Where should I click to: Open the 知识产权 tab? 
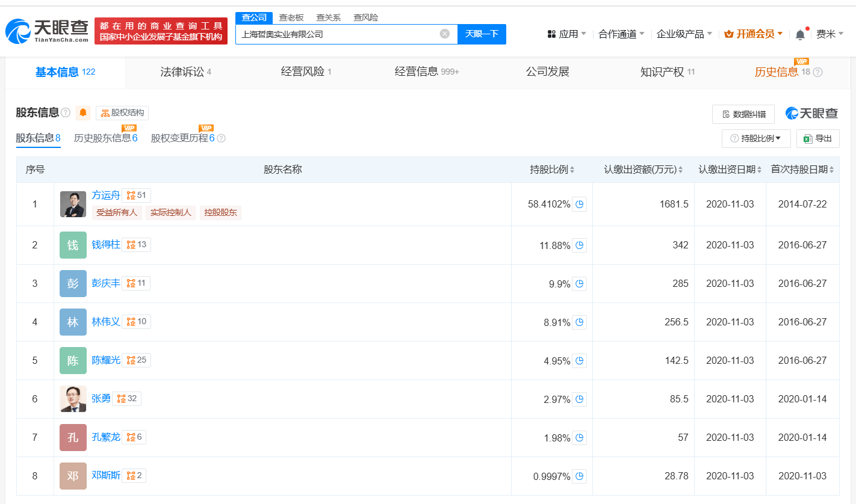(x=667, y=72)
